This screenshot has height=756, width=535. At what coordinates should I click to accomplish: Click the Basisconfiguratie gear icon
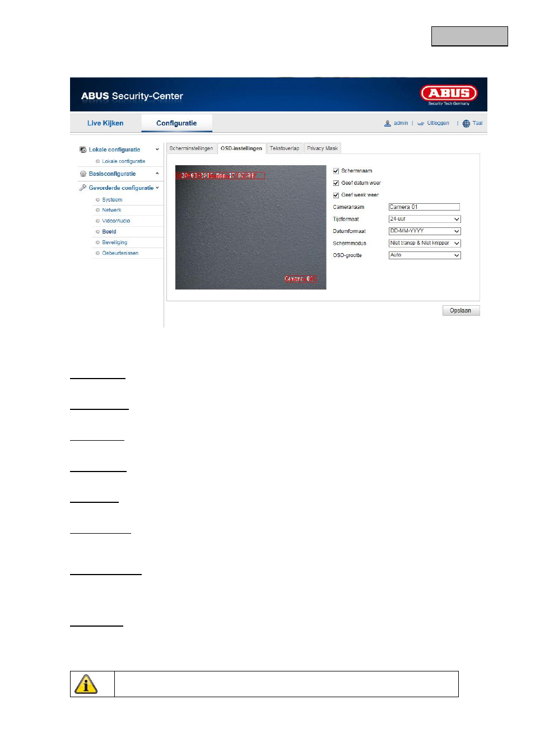pos(83,174)
